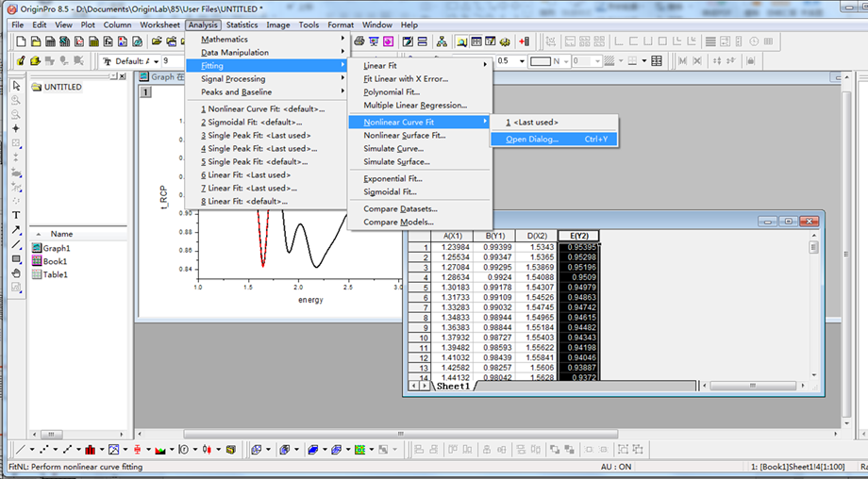Click Compare Models... entry

coord(420,223)
